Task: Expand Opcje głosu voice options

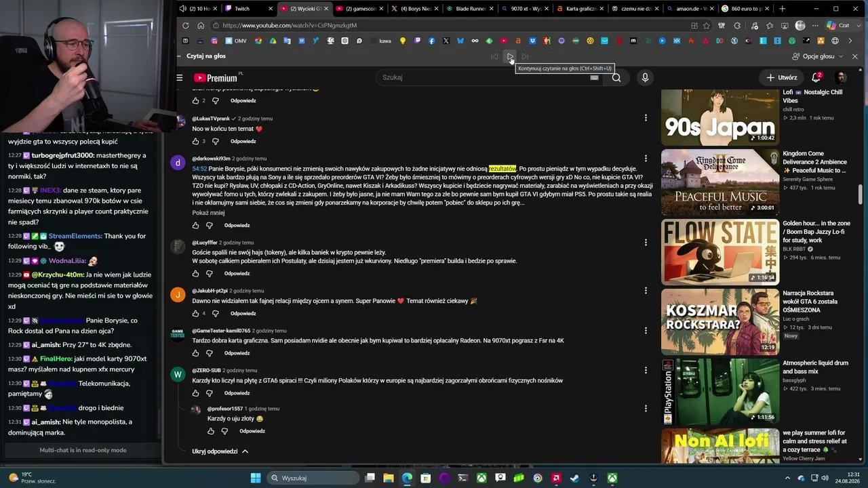Action: point(818,56)
